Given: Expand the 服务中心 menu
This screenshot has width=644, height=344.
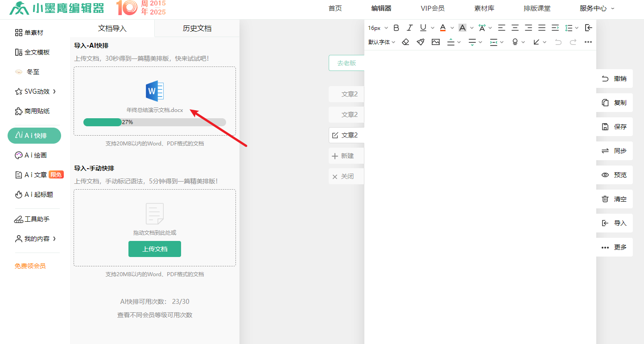Looking at the screenshot, I should tap(597, 8).
